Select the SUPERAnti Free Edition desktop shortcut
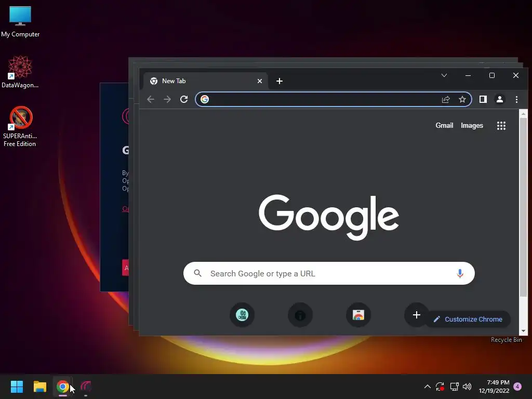Screen dimensions: 532x399 tap(20, 127)
